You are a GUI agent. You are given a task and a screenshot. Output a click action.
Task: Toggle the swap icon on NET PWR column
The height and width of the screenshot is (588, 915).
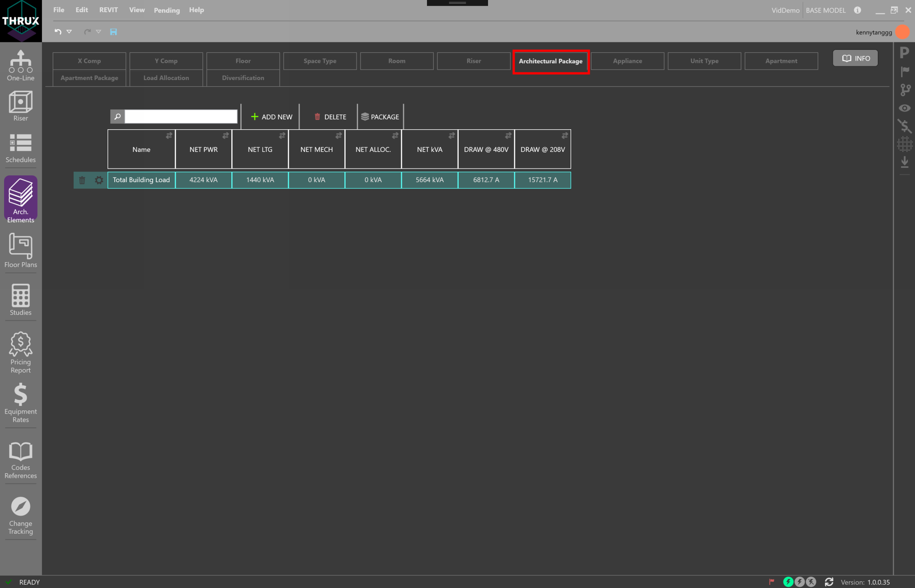tap(225, 136)
